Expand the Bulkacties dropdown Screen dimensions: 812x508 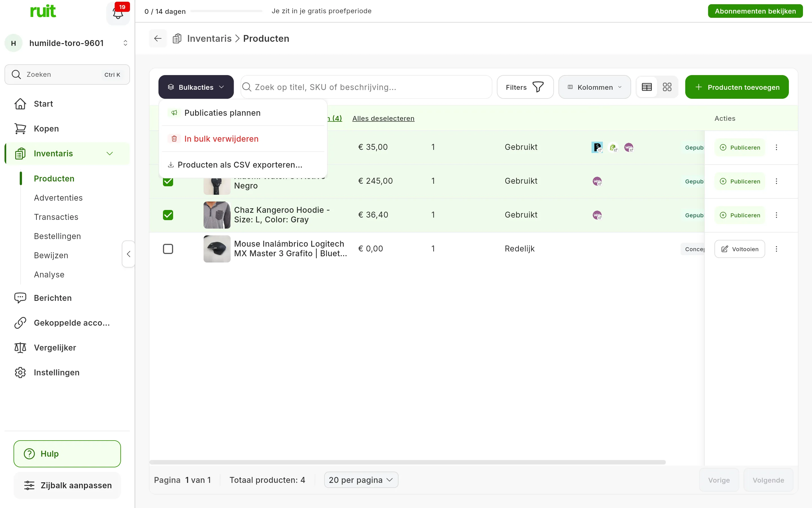(x=196, y=87)
